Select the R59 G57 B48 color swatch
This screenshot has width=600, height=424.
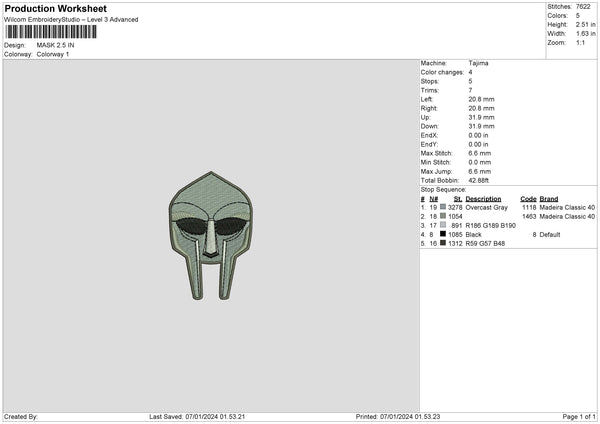tap(443, 243)
